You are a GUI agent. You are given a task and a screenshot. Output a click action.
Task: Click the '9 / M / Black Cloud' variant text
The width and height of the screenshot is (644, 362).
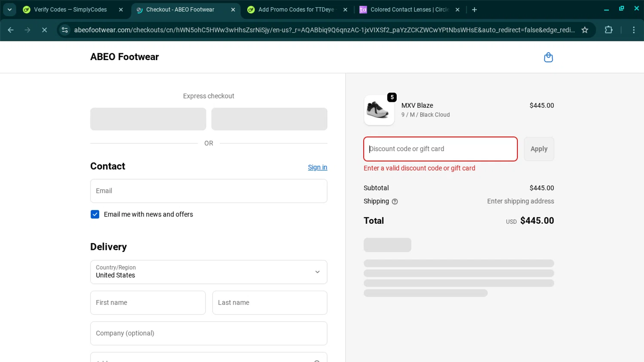(x=425, y=115)
